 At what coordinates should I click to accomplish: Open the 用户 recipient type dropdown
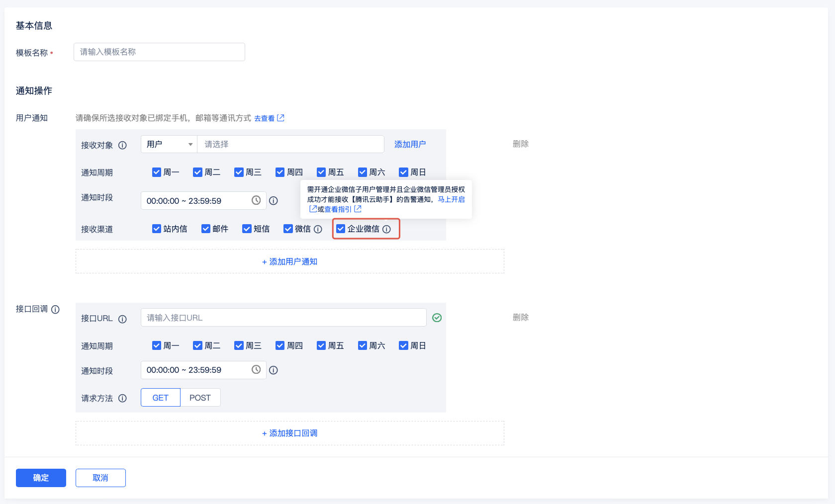click(169, 144)
